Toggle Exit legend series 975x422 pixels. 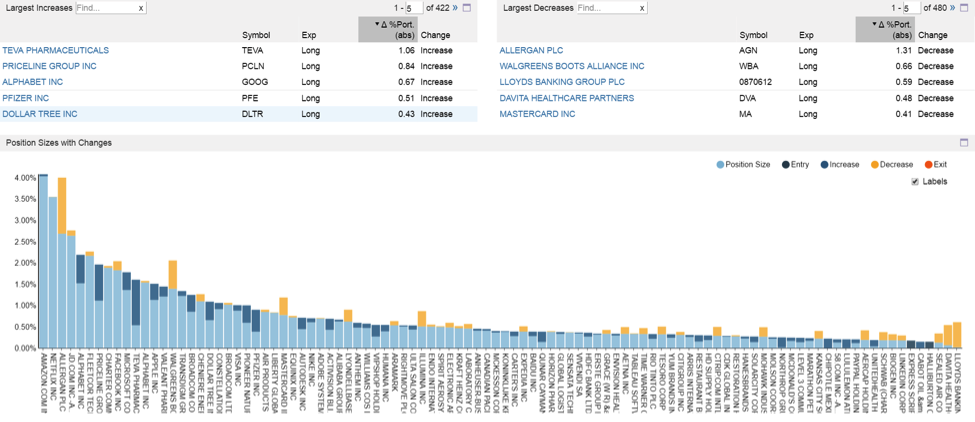tap(935, 165)
